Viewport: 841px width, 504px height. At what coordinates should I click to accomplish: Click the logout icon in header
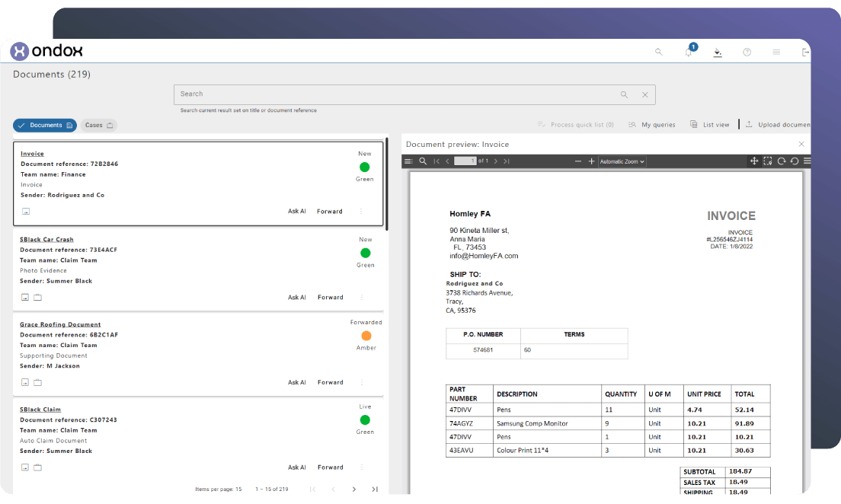pyautogui.click(x=805, y=52)
